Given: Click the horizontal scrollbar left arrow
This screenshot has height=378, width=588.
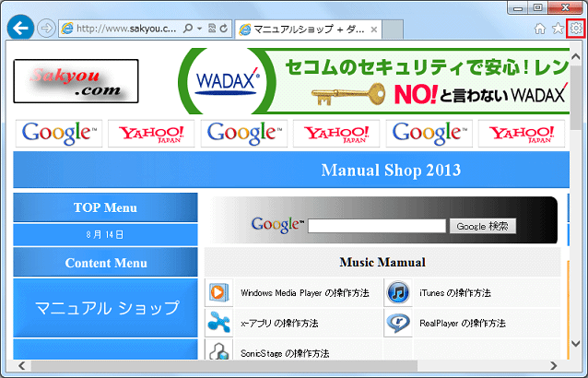Looking at the screenshot, I should (x=22, y=365).
